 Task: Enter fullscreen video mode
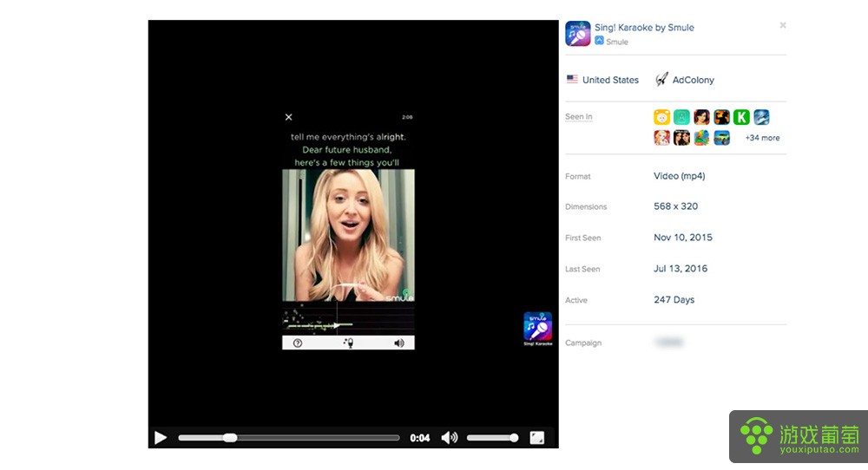click(537, 438)
